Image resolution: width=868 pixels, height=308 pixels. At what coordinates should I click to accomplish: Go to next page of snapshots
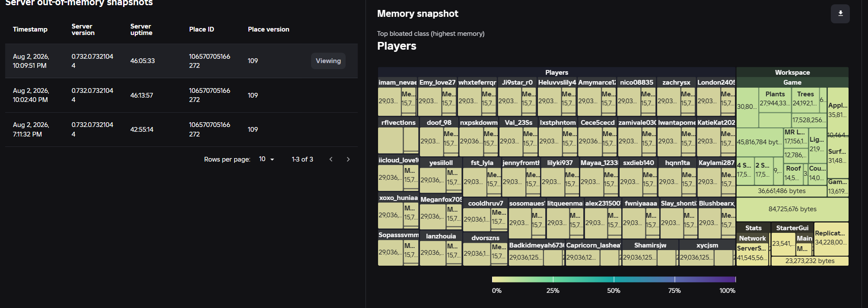(x=348, y=159)
